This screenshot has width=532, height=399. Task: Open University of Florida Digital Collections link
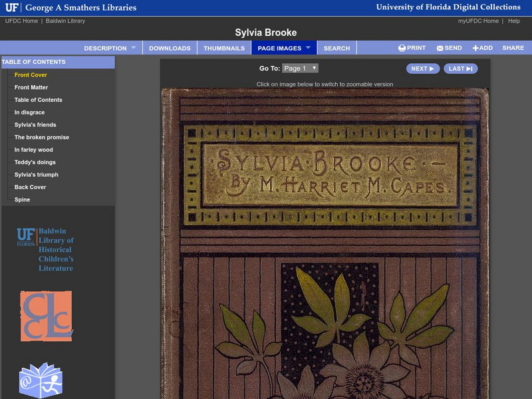[x=448, y=7]
